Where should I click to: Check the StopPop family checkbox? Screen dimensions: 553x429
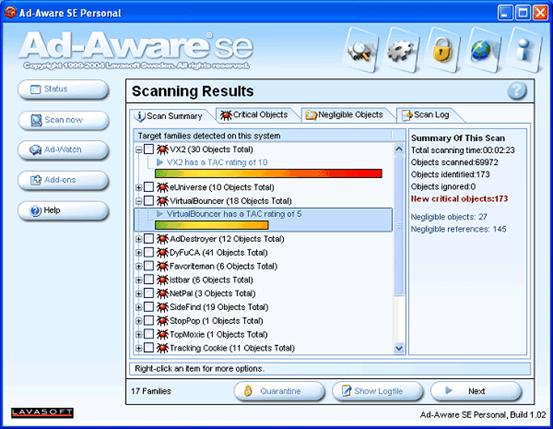coord(149,321)
